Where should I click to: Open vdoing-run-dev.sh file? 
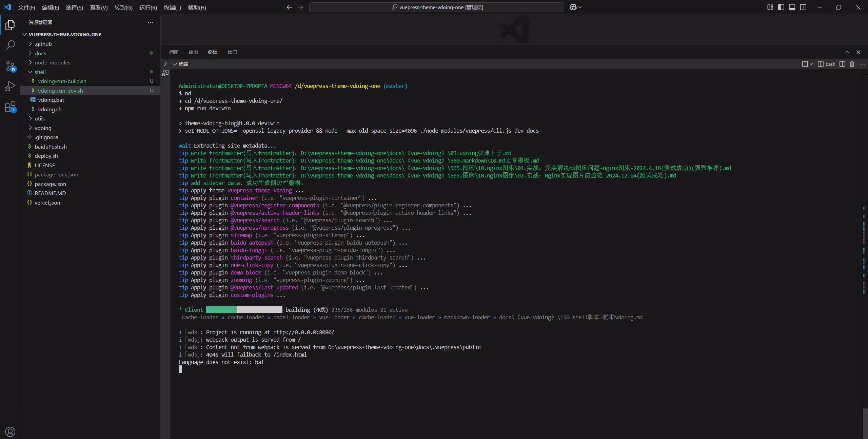tap(90, 91)
